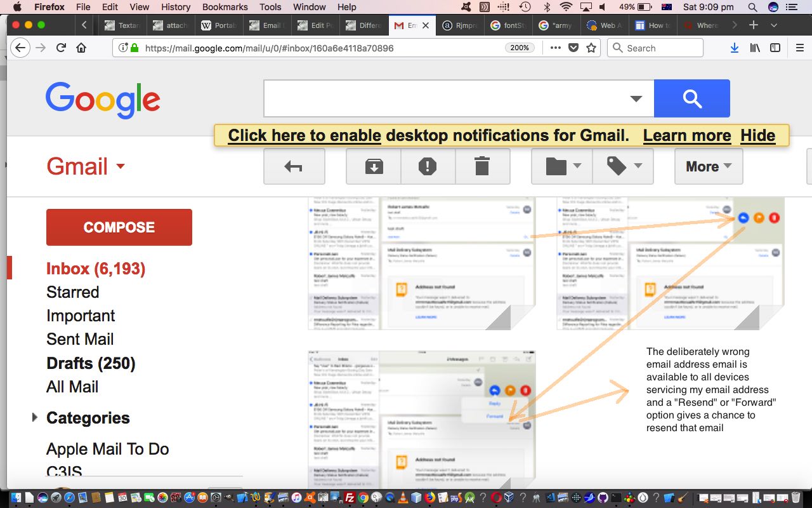Open Firefox downloads arrow
The width and height of the screenshot is (812, 508).
click(x=734, y=48)
